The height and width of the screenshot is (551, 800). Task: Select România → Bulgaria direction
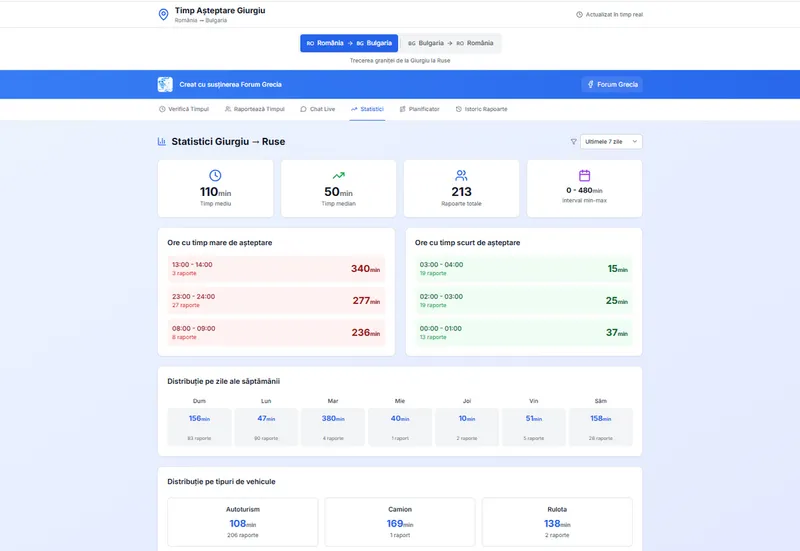(349, 43)
